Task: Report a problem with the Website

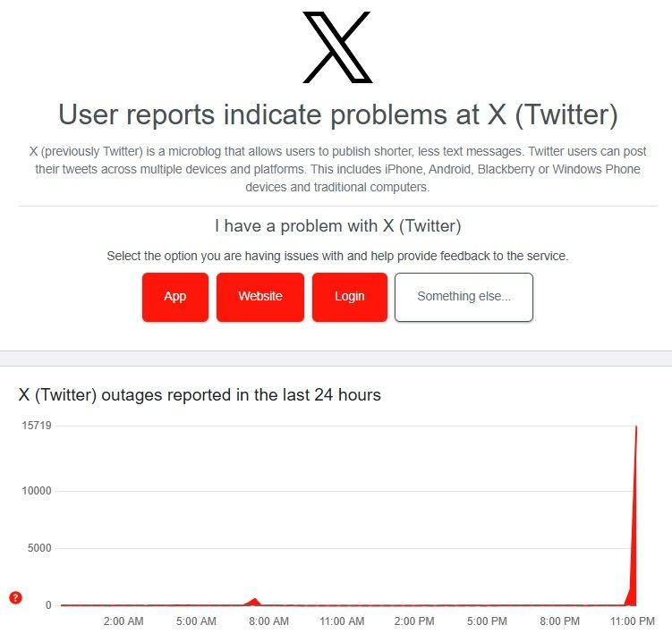Action: tap(260, 297)
